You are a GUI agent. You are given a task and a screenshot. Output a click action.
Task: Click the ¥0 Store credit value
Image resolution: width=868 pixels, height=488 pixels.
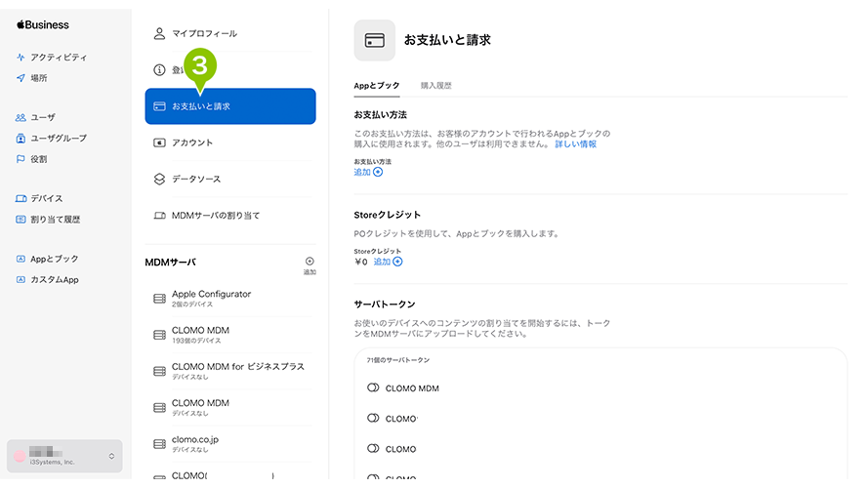[x=361, y=262]
